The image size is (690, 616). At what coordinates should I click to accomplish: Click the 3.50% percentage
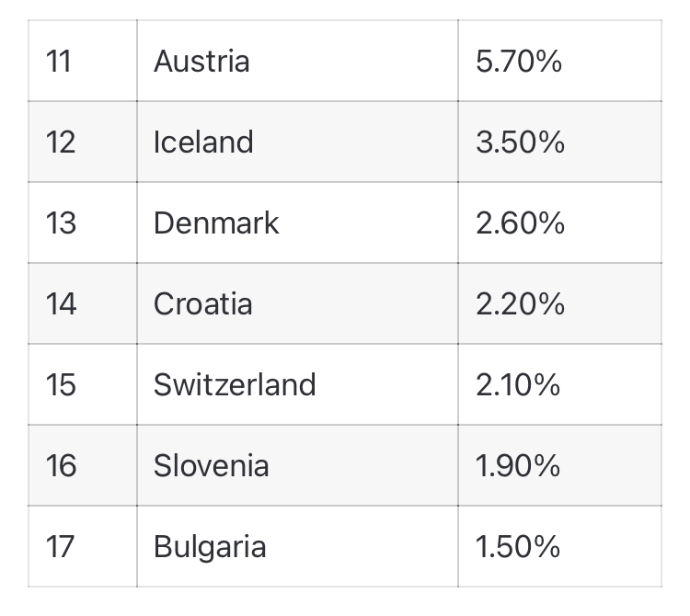[520, 143]
